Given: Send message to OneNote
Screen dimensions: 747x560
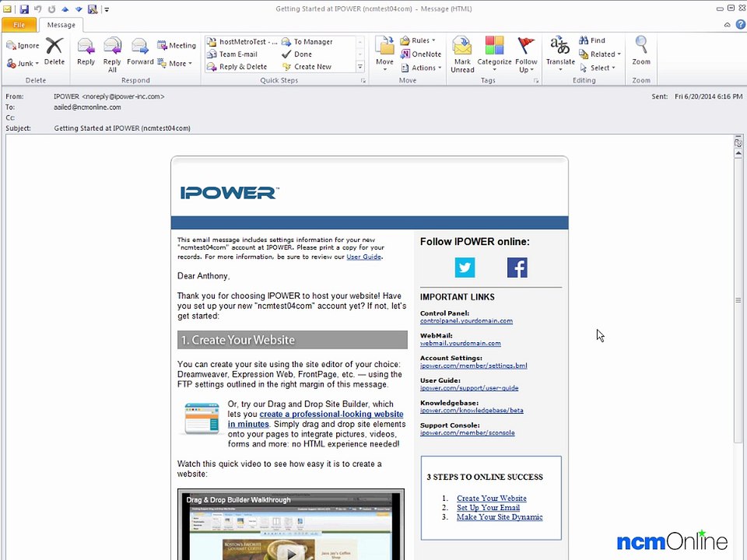Looking at the screenshot, I should point(421,54).
